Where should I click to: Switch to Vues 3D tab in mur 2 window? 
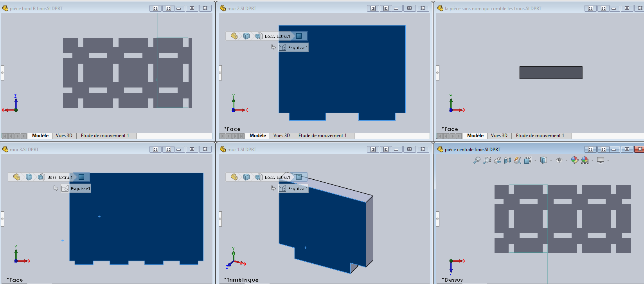281,136
